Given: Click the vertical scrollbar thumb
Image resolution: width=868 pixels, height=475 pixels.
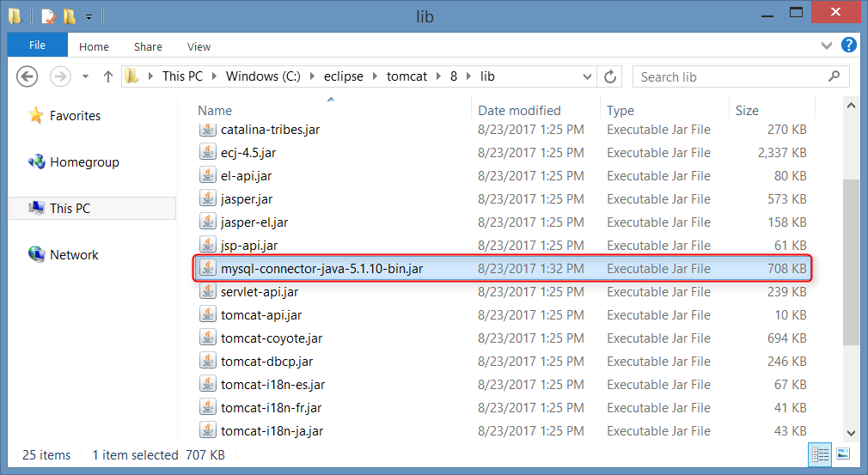Looking at the screenshot, I should click(851, 262).
